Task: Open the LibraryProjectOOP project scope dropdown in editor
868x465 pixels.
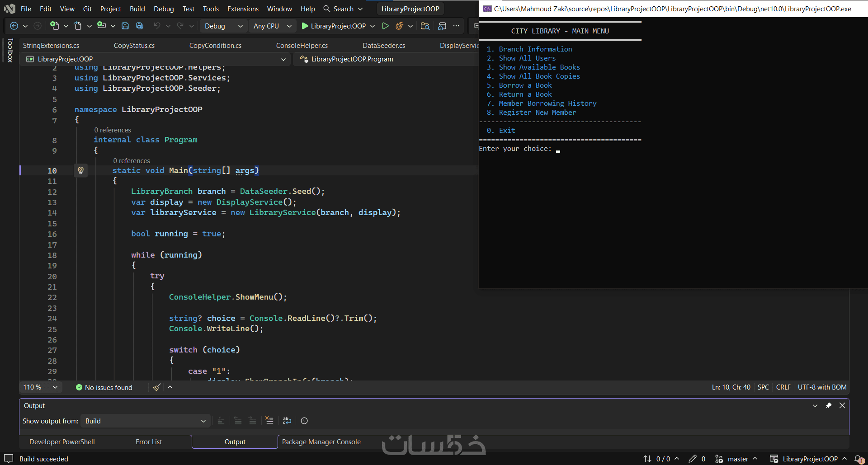Action: (156, 59)
